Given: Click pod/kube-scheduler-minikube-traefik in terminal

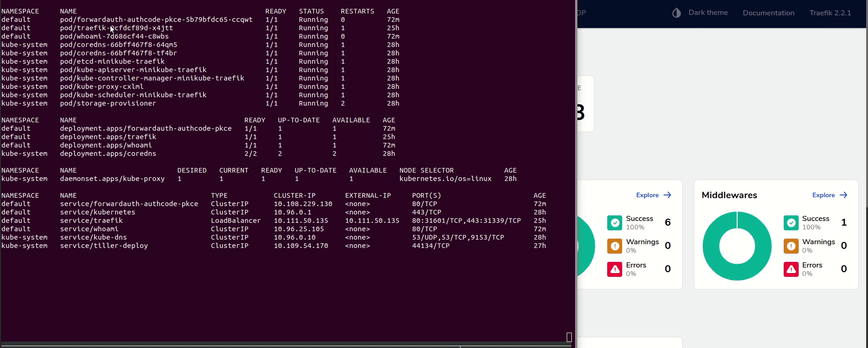Looking at the screenshot, I should [133, 95].
